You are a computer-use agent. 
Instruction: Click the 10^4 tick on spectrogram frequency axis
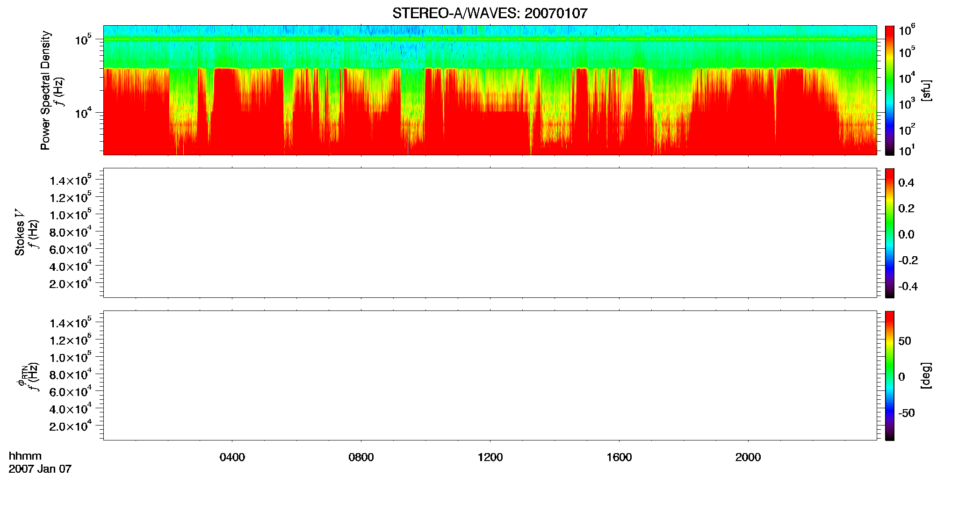(x=83, y=113)
